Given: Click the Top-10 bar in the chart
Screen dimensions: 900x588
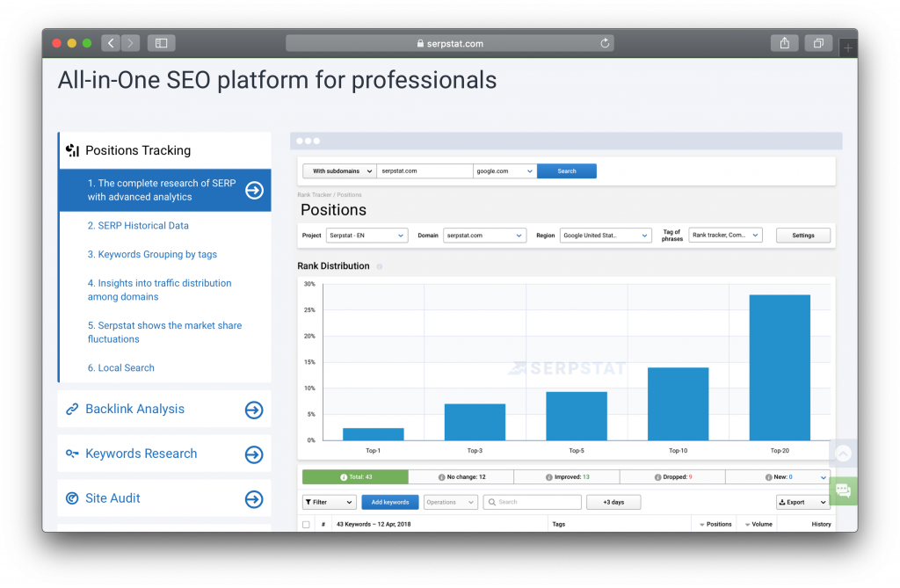Looking at the screenshot, I should click(678, 404).
